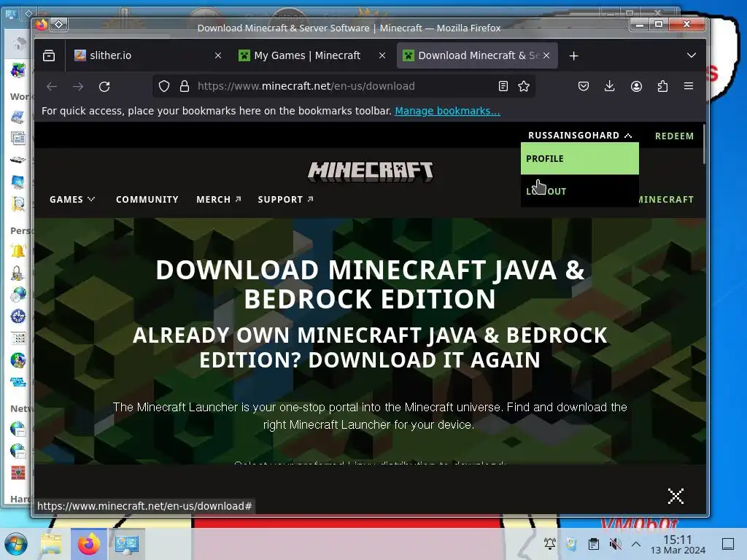The width and height of the screenshot is (747, 560).
Task: Select the Download Minecraft & Server tab
Action: [477, 55]
